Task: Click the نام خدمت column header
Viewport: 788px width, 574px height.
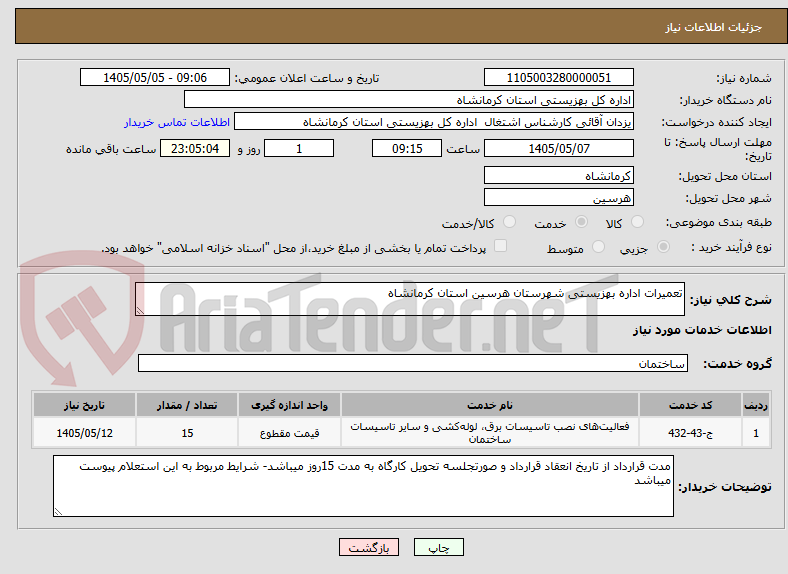Action: (x=489, y=405)
